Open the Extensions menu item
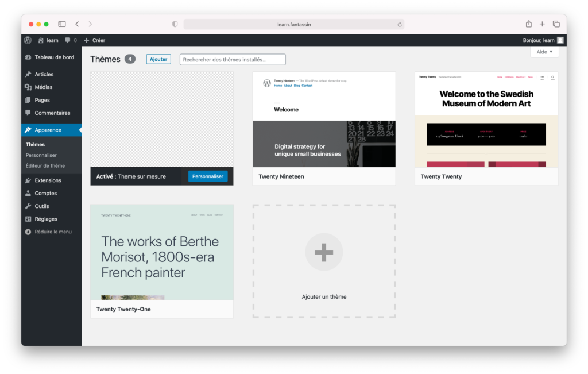Image resolution: width=588 pixels, height=374 pixels. 51,180
